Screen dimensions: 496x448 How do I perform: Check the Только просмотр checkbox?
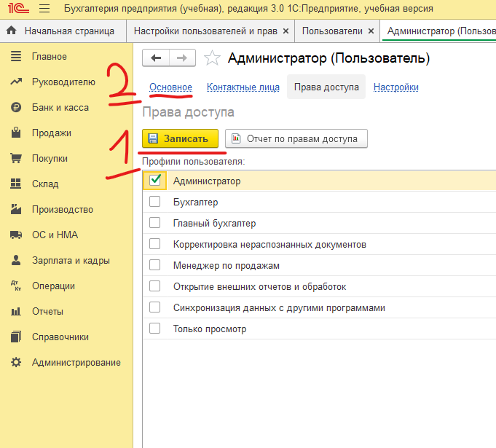154,329
